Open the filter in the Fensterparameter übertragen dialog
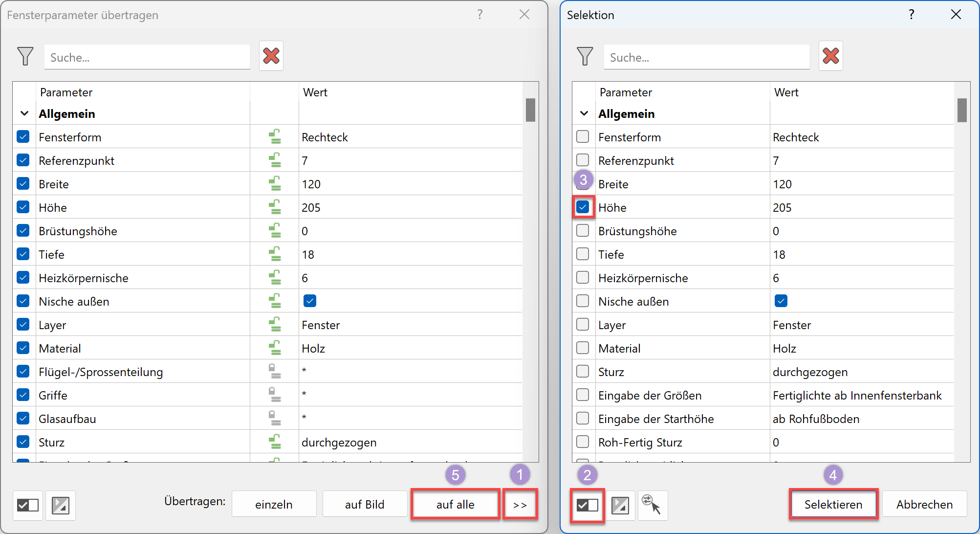Screen dimensions: 980x534 tap(25, 56)
